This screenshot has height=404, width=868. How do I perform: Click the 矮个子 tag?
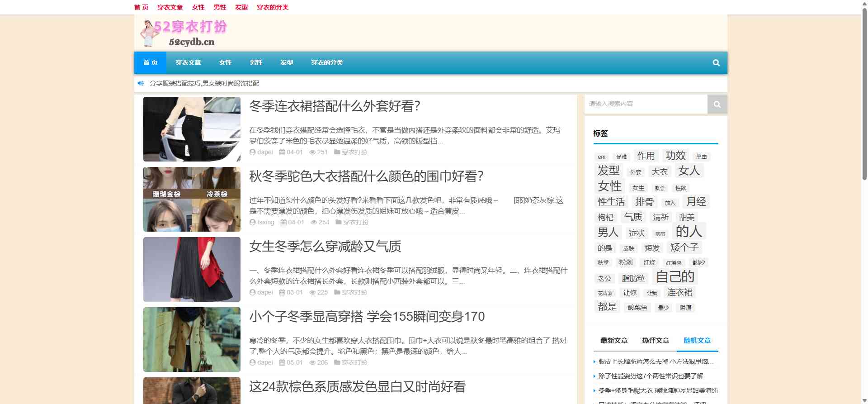684,248
